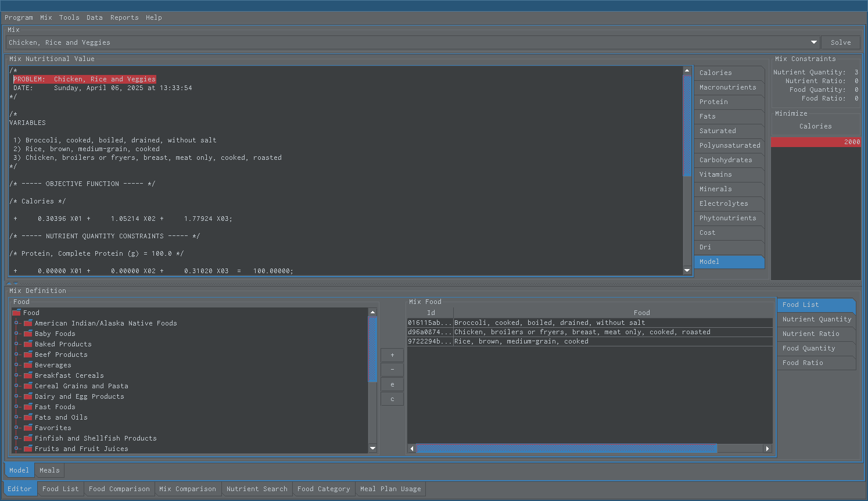Expand the Fats and Oils node
The width and height of the screenshot is (868, 501).
[17, 417]
